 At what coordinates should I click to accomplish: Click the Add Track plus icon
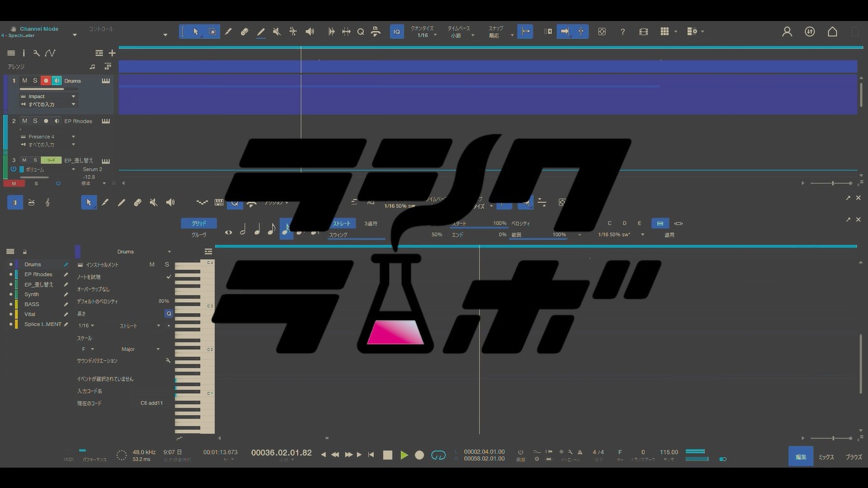coord(112,53)
